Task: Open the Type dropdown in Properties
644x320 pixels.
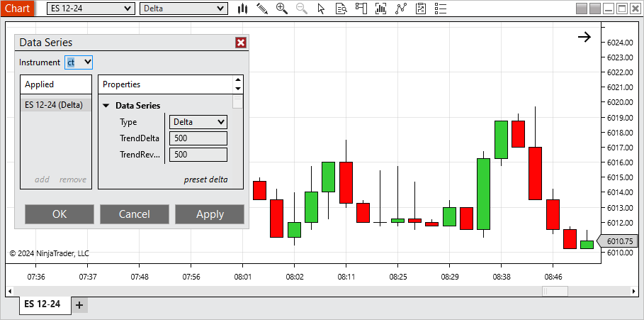Action: pos(198,122)
